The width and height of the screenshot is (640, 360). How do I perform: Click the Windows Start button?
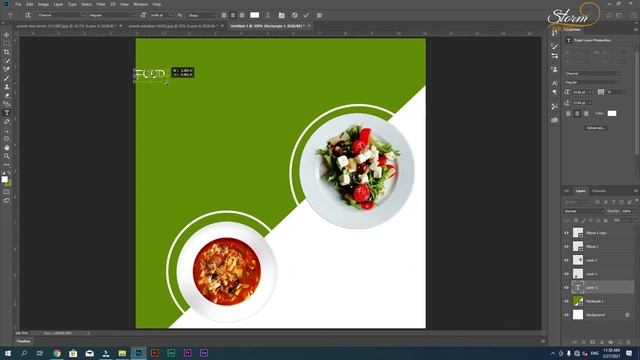8,353
